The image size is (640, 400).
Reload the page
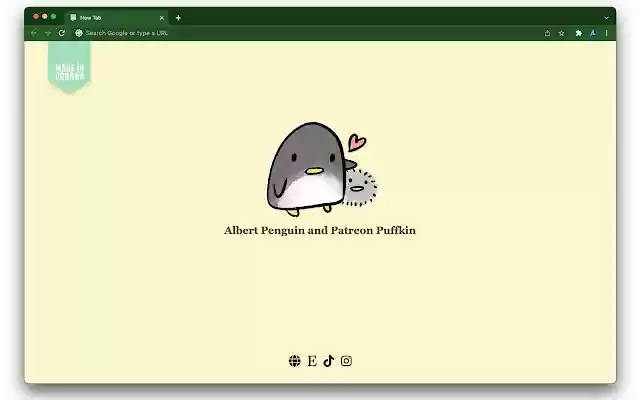pyautogui.click(x=62, y=33)
